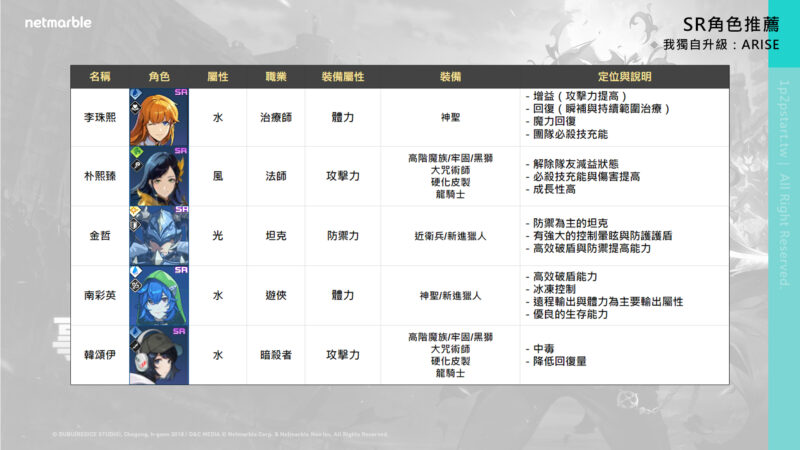
Task: Click 治療師 class cell
Action: [x=276, y=117]
